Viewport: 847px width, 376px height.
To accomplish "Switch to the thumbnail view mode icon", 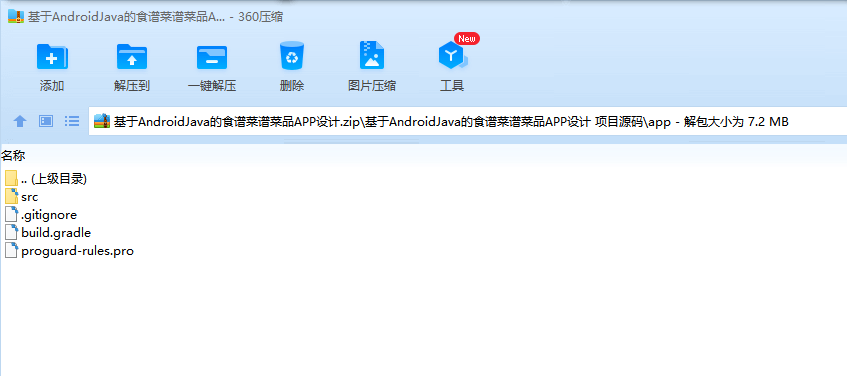I will tap(46, 121).
